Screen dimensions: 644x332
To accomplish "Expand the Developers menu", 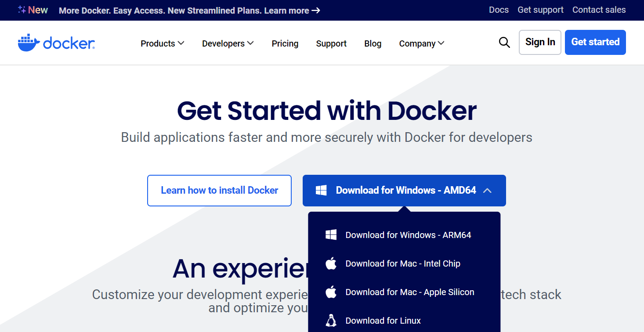I will coord(228,43).
